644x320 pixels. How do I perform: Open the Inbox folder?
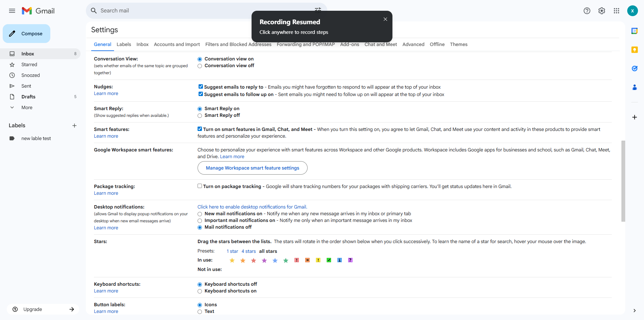click(x=40, y=54)
